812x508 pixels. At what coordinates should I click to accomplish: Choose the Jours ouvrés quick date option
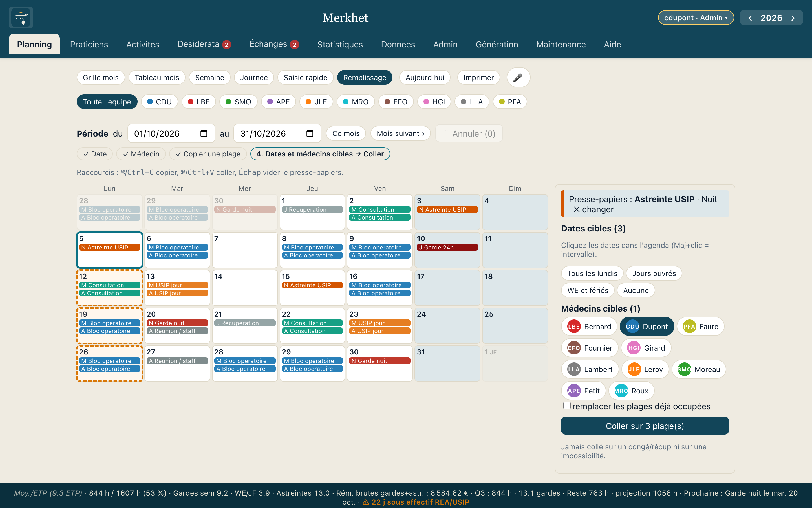coord(654,273)
